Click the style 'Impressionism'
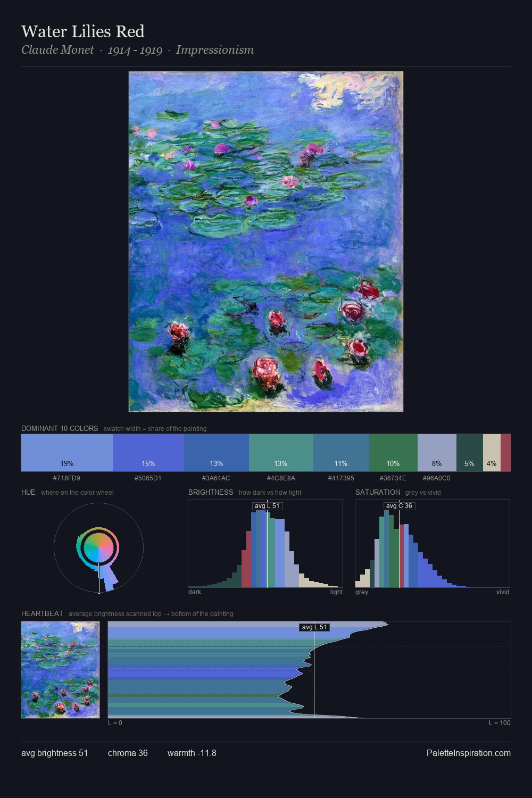 [215, 50]
